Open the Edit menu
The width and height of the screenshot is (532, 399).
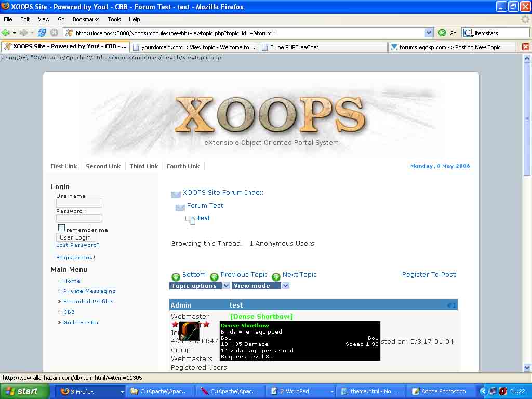[x=25, y=19]
